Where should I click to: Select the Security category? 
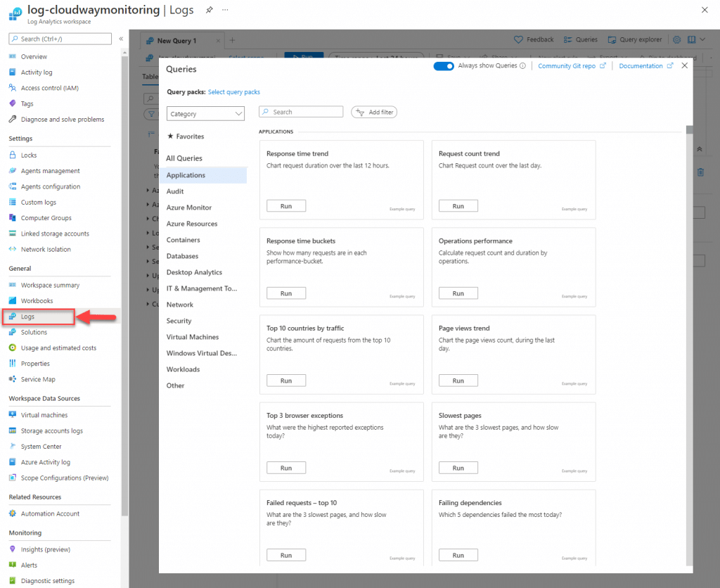click(179, 321)
